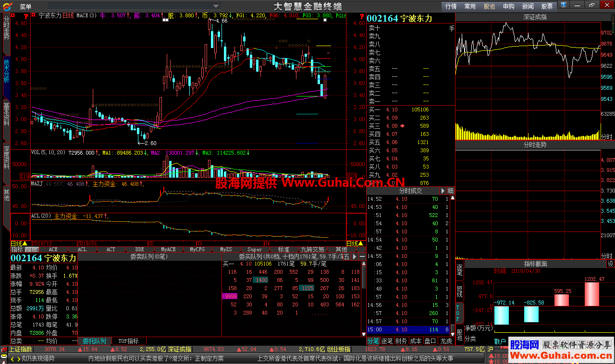Image resolution: width=615 pixels, height=364 pixels.
Task: Click red question mark left of chart
Action: click(25, 16)
